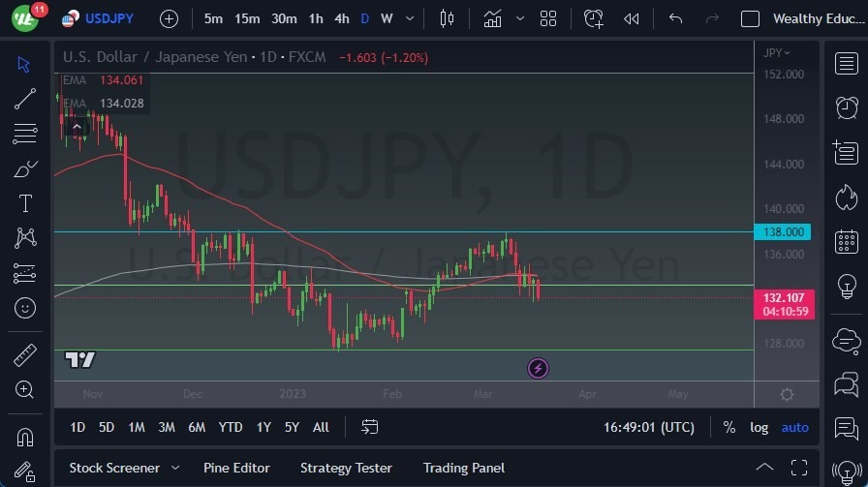Set the date range to 5D
Screen dimensions: 868x487
point(107,427)
